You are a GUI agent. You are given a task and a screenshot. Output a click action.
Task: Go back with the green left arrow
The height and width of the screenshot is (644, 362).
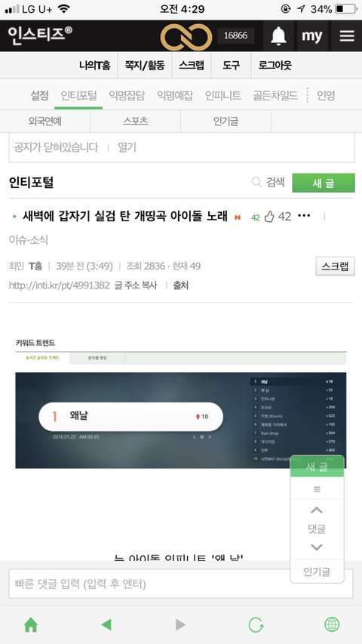point(106,624)
